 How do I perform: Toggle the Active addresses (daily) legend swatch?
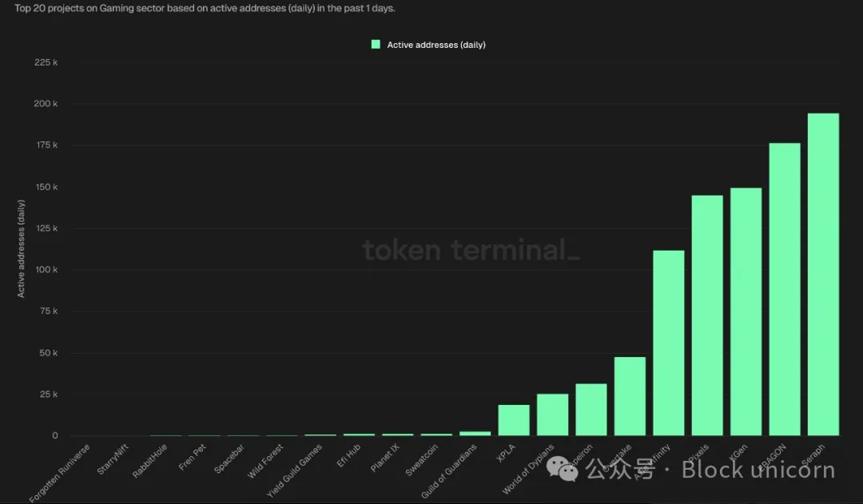click(376, 45)
